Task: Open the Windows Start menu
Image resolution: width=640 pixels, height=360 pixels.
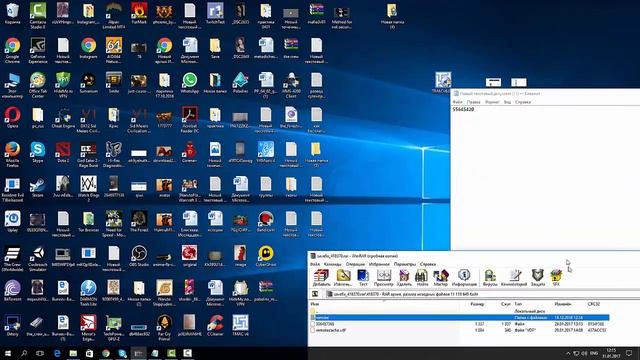Action: point(8,353)
